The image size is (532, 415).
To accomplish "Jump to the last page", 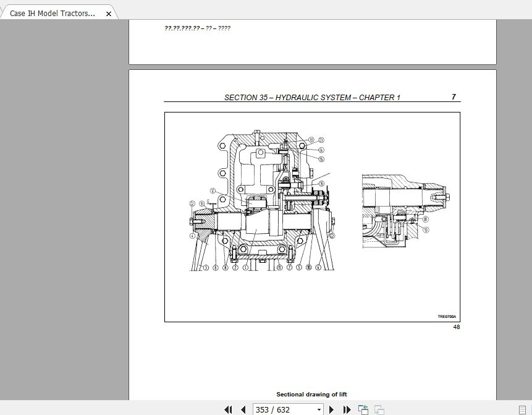I will [347, 409].
